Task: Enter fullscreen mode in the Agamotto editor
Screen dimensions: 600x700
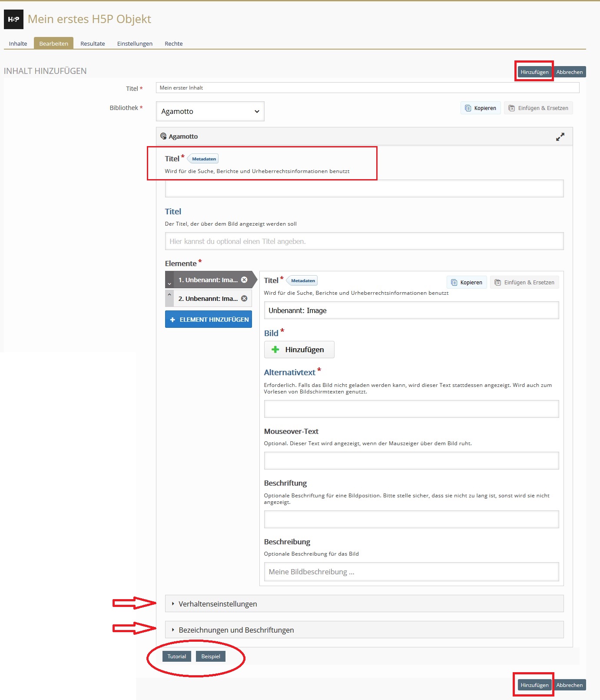Action: coord(560,137)
